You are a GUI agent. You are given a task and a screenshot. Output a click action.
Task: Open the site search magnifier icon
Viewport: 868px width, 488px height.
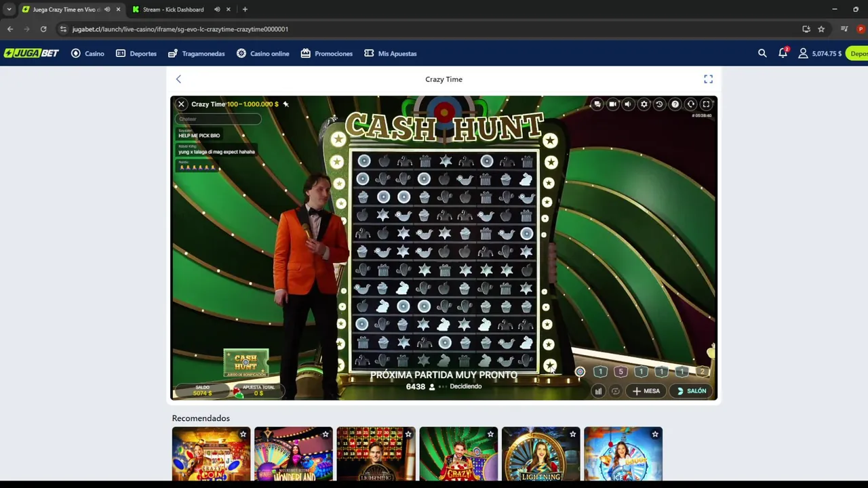click(762, 54)
